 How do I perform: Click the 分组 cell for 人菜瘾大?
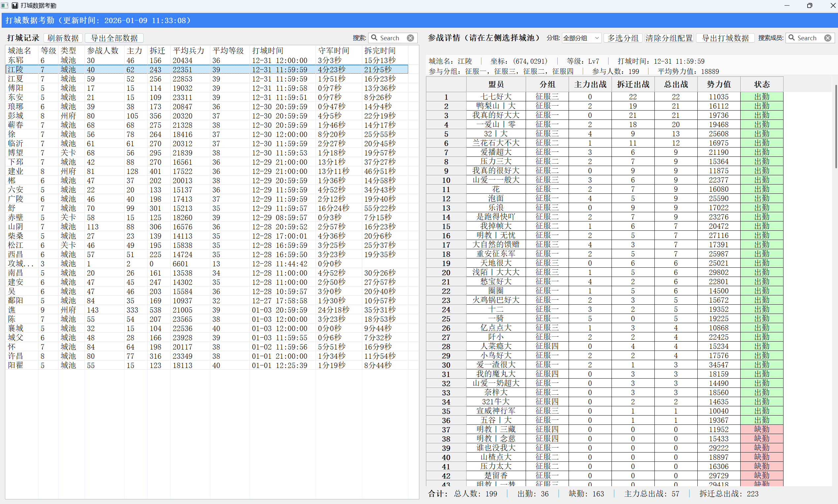[547, 346]
